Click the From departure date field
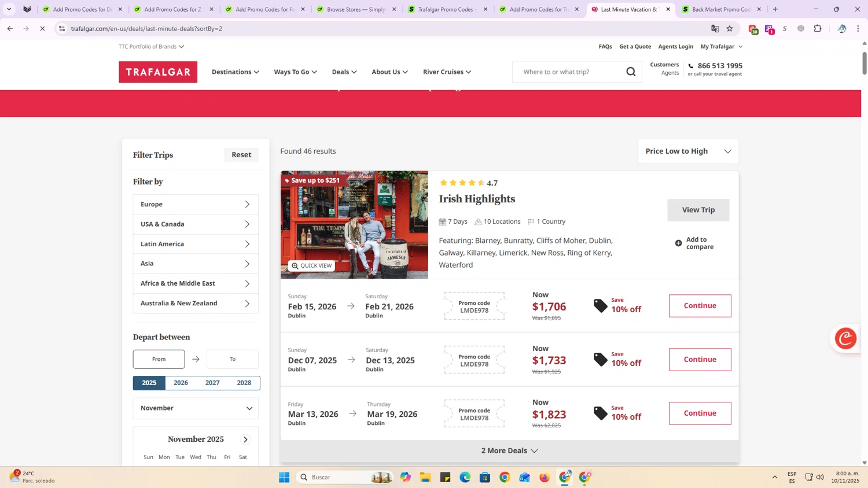This screenshot has height=488, width=868. tap(159, 359)
